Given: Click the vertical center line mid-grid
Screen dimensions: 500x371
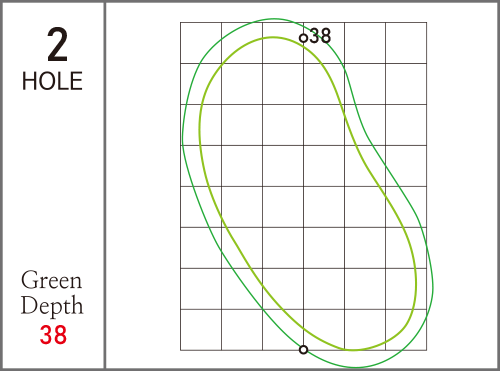Looking at the screenshot, I should (303, 187).
